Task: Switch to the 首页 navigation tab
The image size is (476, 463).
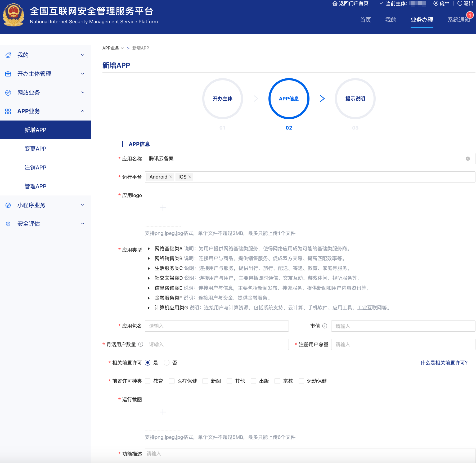Action: (365, 20)
